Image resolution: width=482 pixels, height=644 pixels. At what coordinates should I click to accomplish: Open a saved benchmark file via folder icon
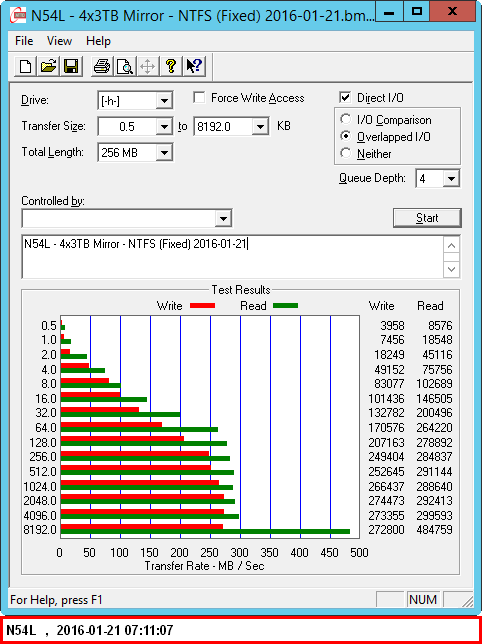(x=48, y=66)
